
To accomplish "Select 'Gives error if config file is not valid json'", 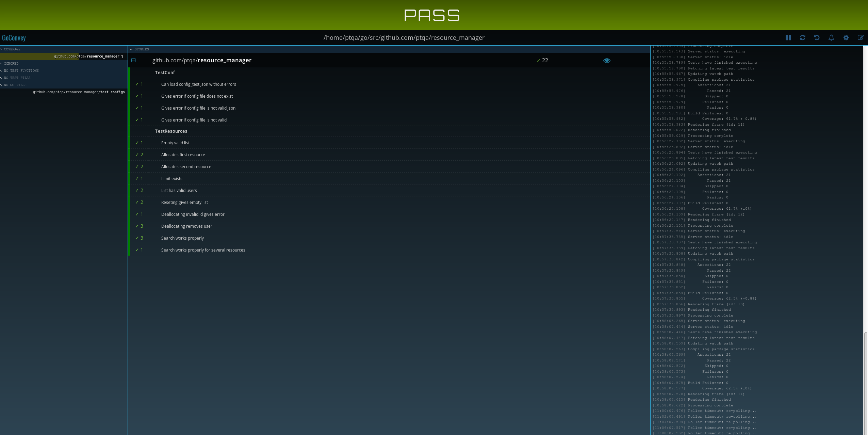I will [198, 108].
